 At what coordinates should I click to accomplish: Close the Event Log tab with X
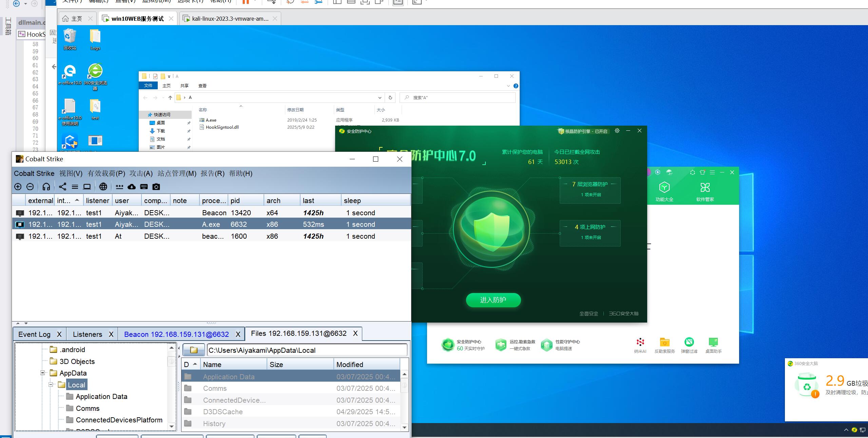pos(59,334)
